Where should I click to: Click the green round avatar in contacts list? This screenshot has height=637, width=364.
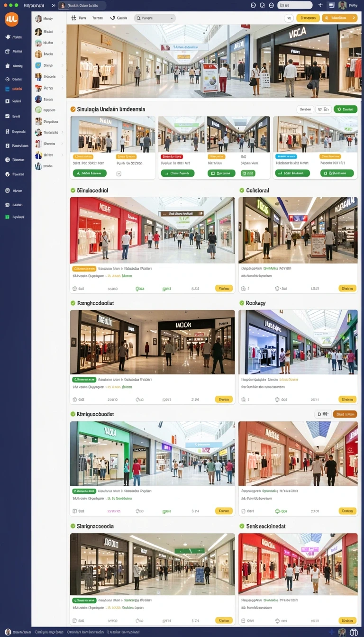coord(38,110)
